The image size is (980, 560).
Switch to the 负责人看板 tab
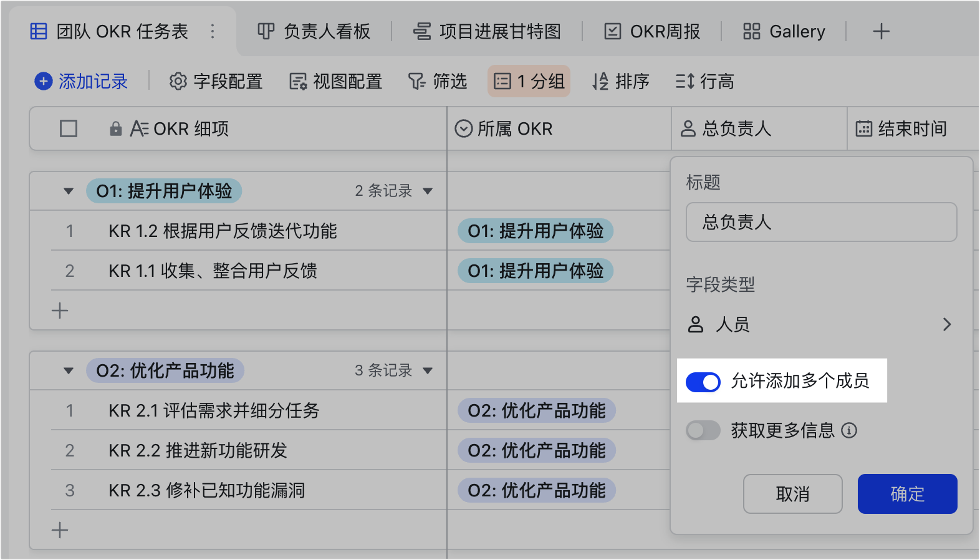314,31
